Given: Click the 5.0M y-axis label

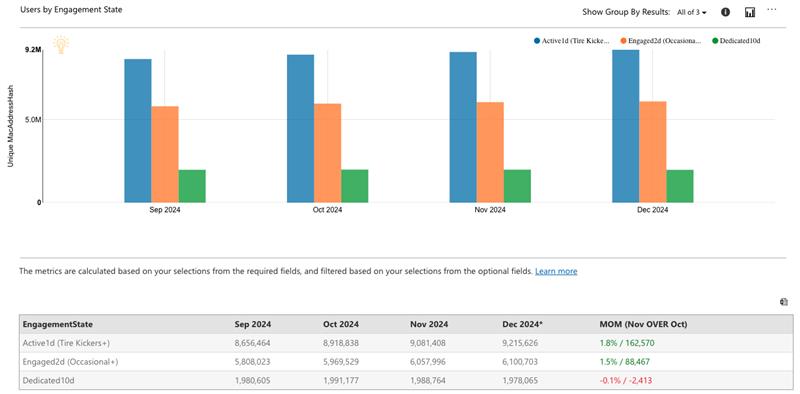Looking at the screenshot, I should pos(33,120).
